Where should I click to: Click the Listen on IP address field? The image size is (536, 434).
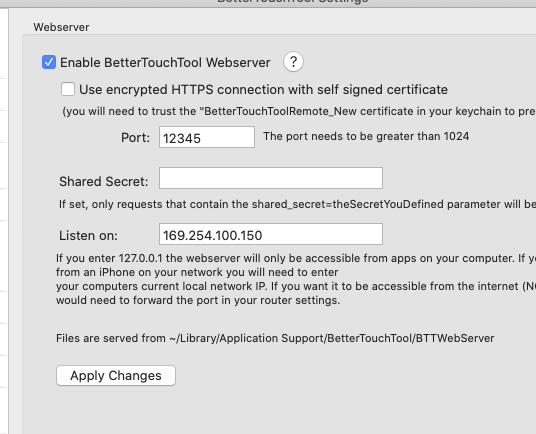click(x=271, y=234)
